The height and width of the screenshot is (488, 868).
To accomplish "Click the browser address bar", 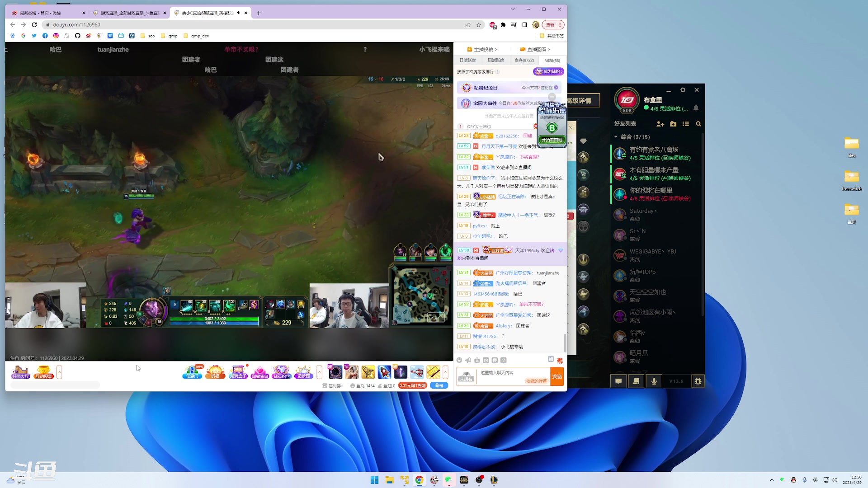I will coord(253,25).
